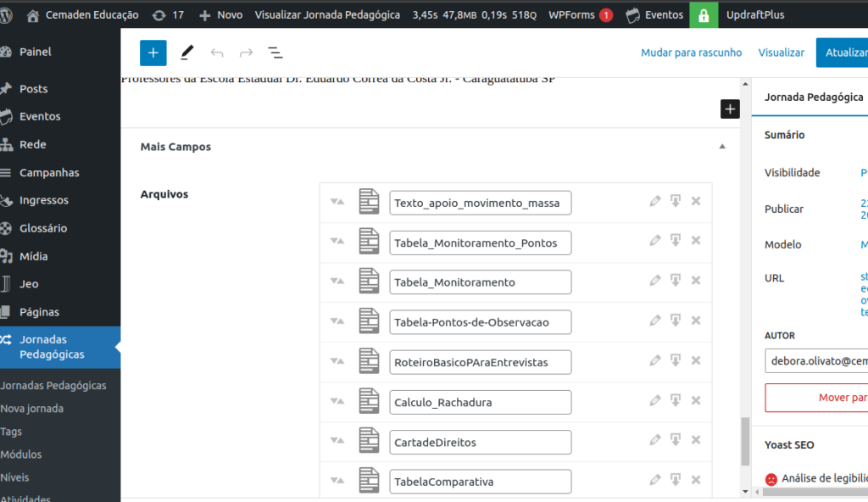Click the blue block inserter plus button
Image resolution: width=868 pixels, height=502 pixels.
click(153, 53)
